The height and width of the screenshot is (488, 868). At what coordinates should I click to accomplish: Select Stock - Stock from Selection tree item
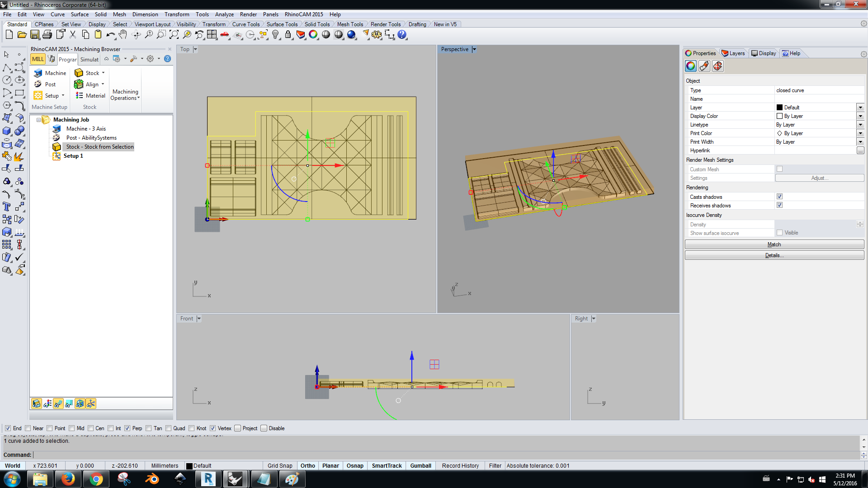(x=100, y=147)
